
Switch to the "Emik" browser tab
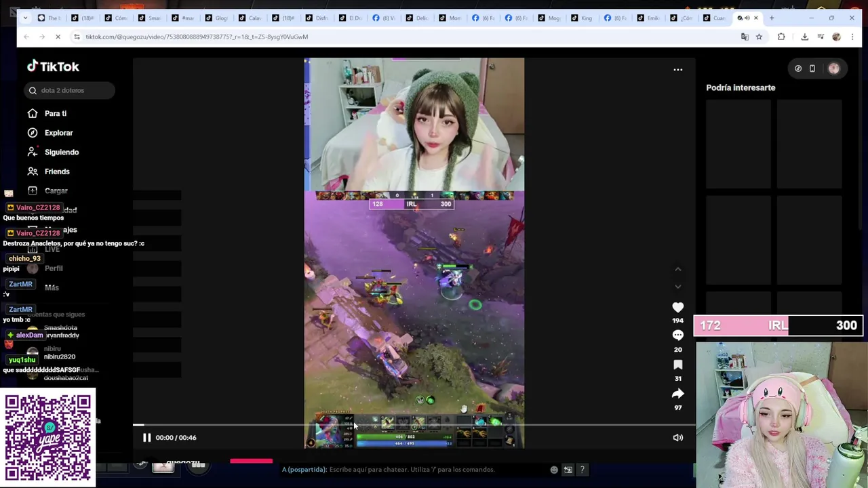(x=648, y=18)
